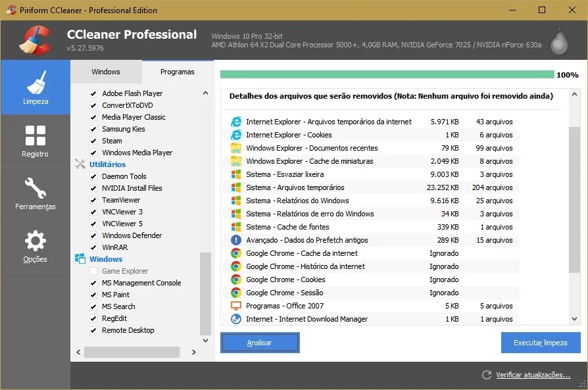
Task: Click Chrome icon beside Google Chrome Cookies
Action: pos(236,280)
